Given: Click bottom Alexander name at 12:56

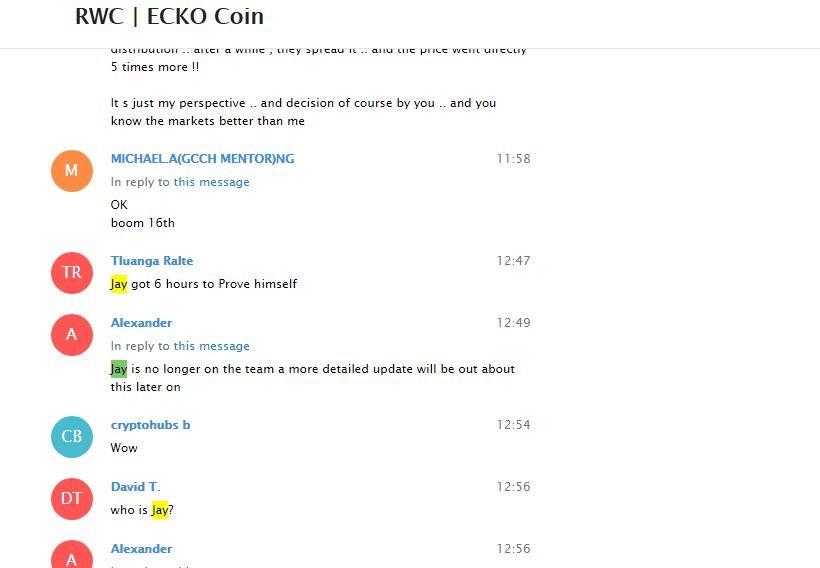Looking at the screenshot, I should [141, 549].
